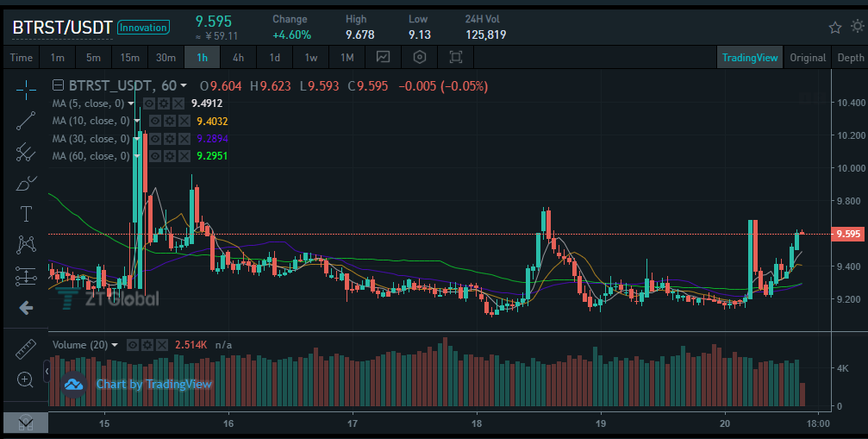868x439 pixels.
Task: Add BTRST/USDT to favorites with the star
Action: 834,27
